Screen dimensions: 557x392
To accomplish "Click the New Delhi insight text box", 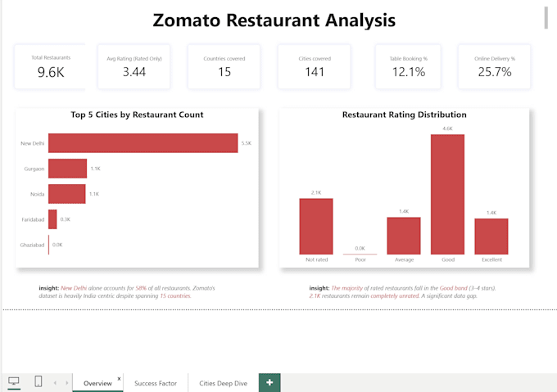I will tap(127, 292).
